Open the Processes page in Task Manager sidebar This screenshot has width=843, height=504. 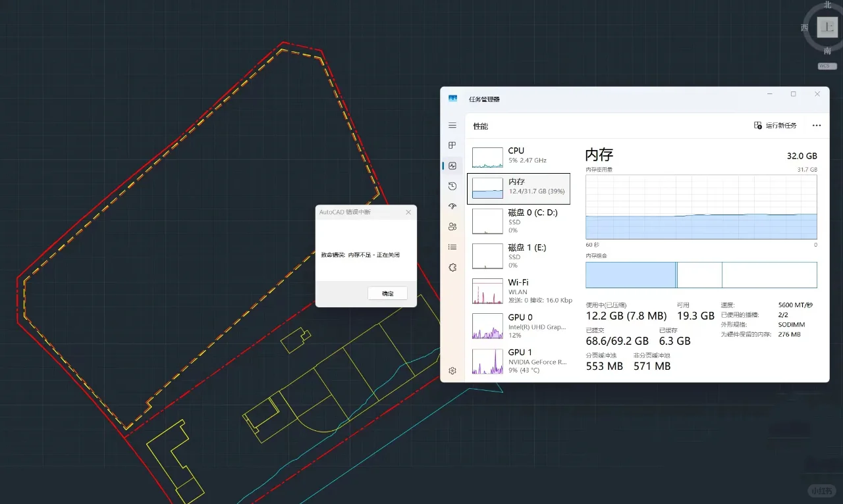[x=452, y=145]
